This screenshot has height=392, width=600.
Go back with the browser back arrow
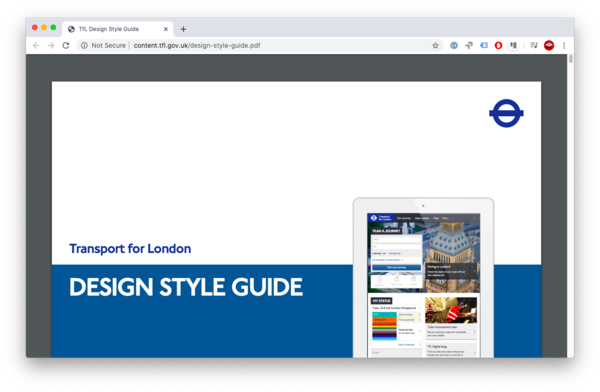click(36, 45)
